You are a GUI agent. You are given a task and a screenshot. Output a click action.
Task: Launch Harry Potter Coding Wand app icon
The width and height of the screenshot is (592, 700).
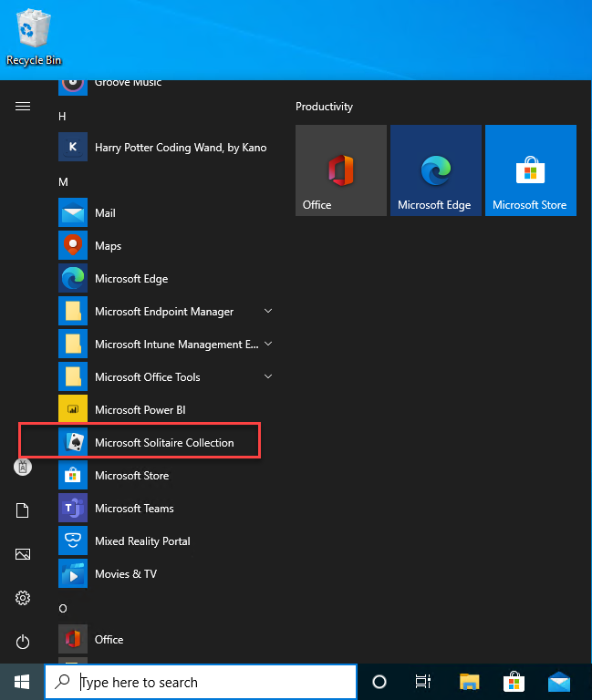coord(73,147)
